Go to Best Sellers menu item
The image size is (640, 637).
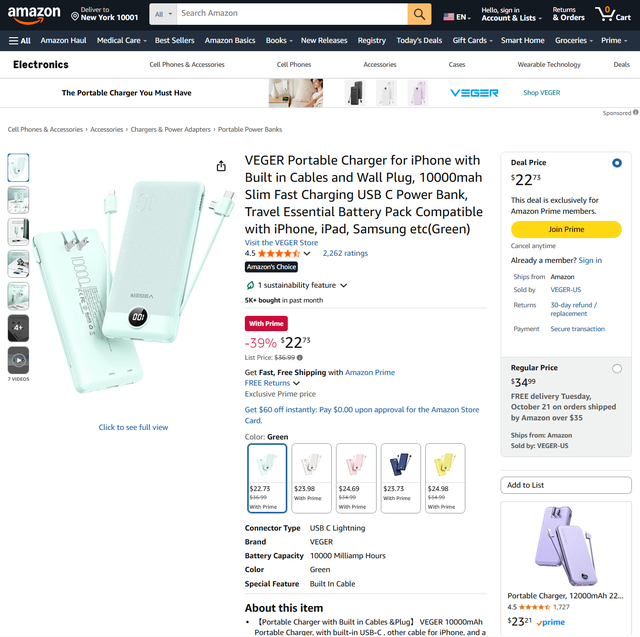point(175,41)
